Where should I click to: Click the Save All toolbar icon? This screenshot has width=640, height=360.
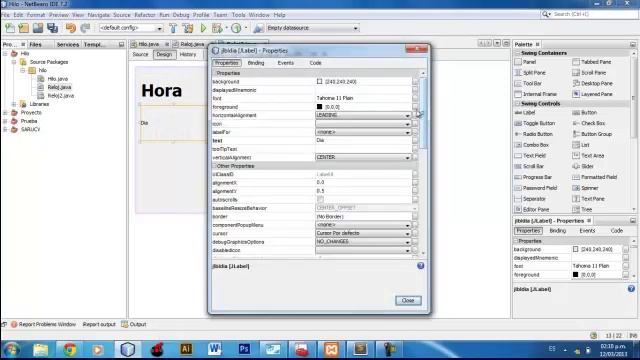[x=52, y=28]
